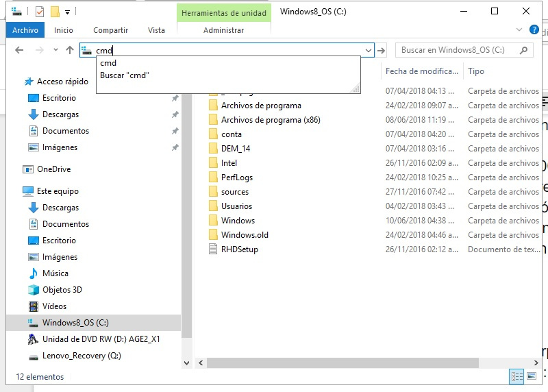The image size is (548, 392).
Task: Select the Buscar "cmd" suggestion
Action: click(x=228, y=75)
